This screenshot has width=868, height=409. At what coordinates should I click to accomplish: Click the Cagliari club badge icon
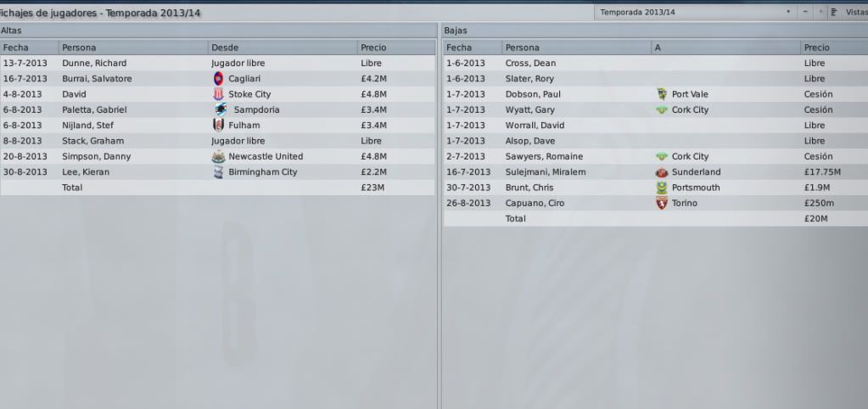(218, 79)
